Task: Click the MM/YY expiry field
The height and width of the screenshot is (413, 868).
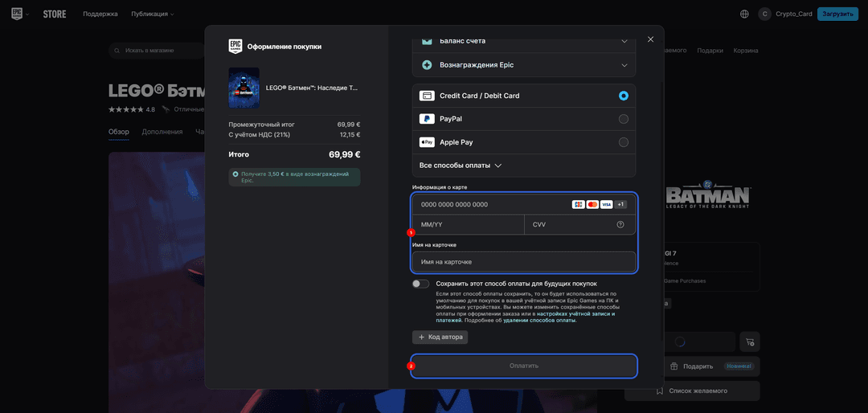Action: click(469, 225)
